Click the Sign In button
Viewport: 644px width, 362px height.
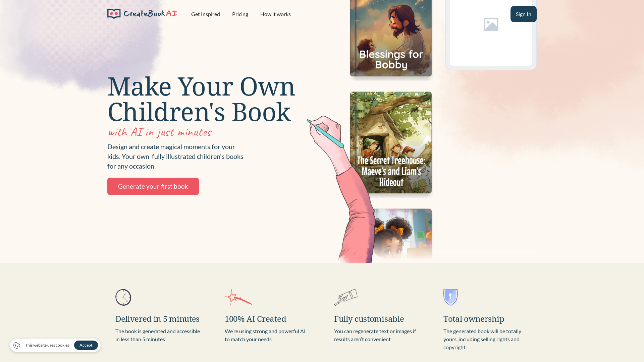pos(524,14)
